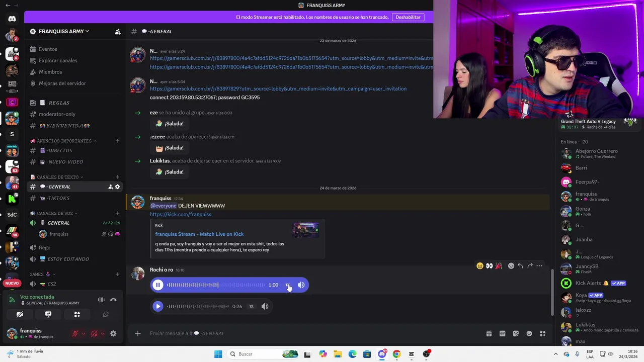Toggle camera in the voice panel
Screen dimensions: 644x362
coord(20,314)
